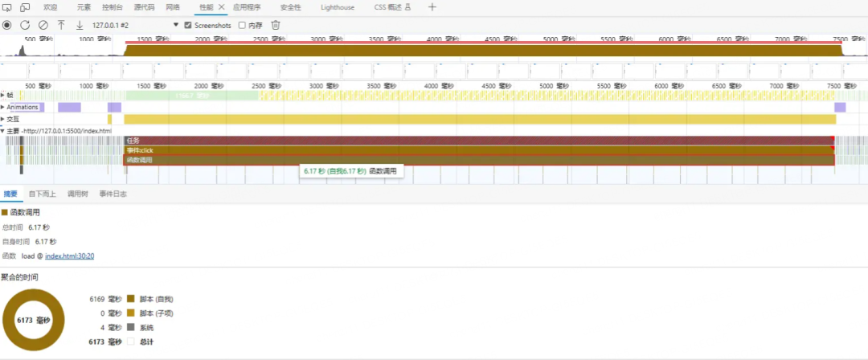Viewport: 868px width, 360px height.
Task: Select the 函数调用 bar in flame chart
Action: 479,160
